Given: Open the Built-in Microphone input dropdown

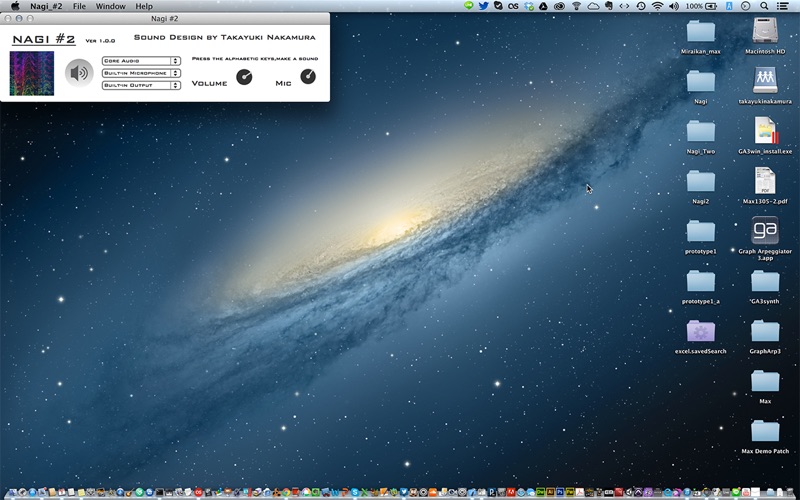Looking at the screenshot, I should pos(141,73).
